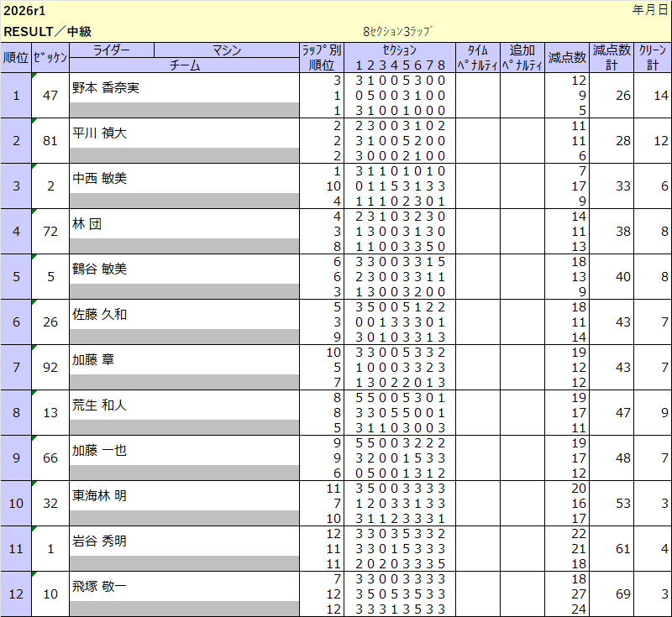The height and width of the screenshot is (617, 672).
Task: Select the ｸﾘｰﾝ計 column header
Action: click(653, 57)
